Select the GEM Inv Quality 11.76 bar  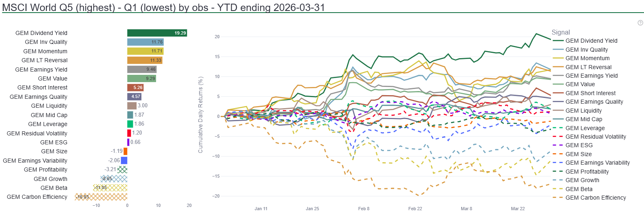point(145,42)
